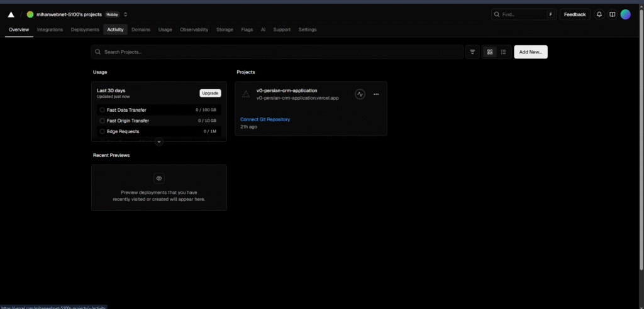This screenshot has width=644, height=309.
Task: Open the notifications bell icon
Action: click(x=599, y=14)
